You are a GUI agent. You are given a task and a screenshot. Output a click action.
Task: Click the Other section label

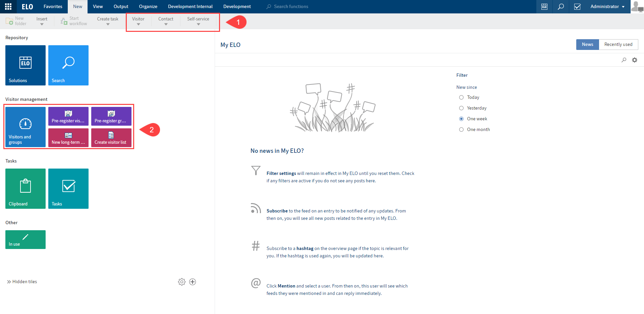click(x=11, y=223)
